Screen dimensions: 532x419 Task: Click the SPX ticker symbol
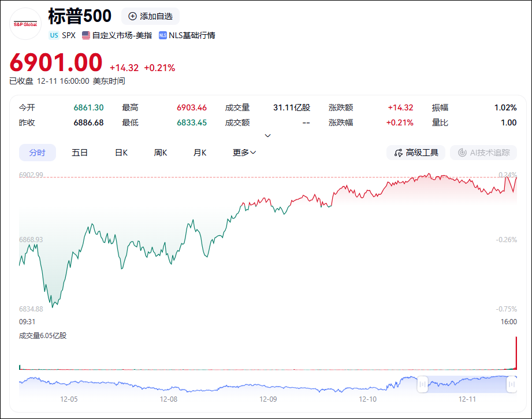click(69, 35)
